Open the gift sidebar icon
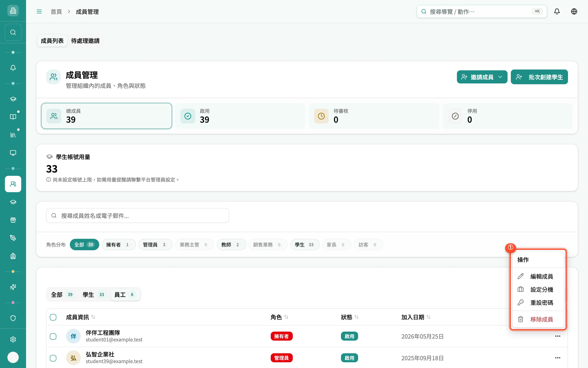This screenshot has width=588, height=368. pos(13,220)
